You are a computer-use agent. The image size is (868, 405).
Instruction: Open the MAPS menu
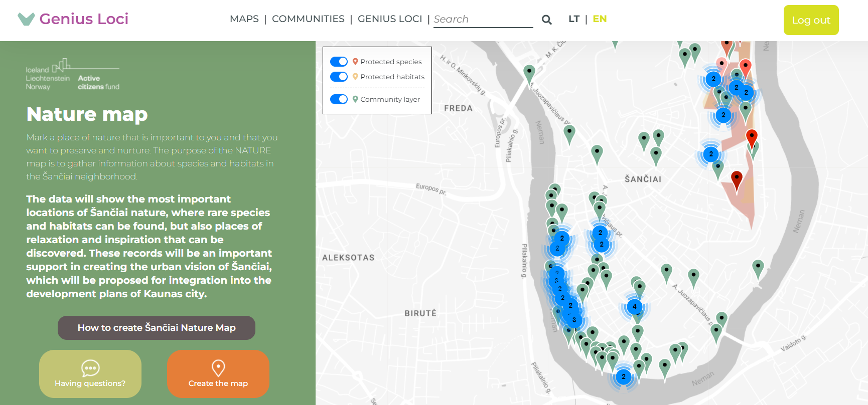pyautogui.click(x=244, y=19)
